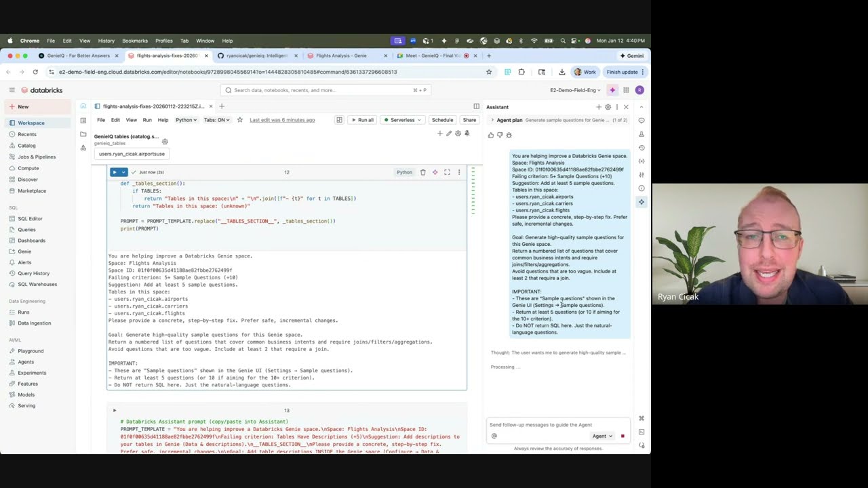Click Chrome's Finish update button
Screen dimensions: 868x488
point(625,72)
